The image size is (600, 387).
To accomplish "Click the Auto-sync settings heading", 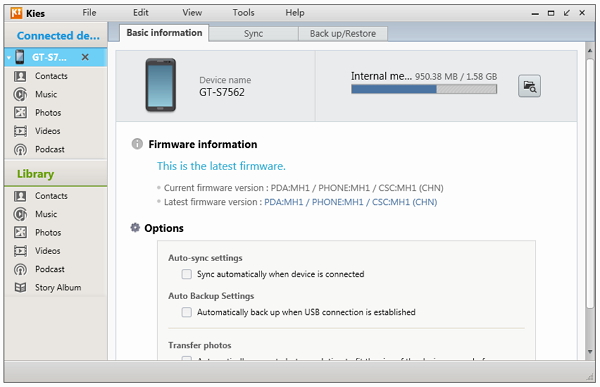I will (205, 258).
